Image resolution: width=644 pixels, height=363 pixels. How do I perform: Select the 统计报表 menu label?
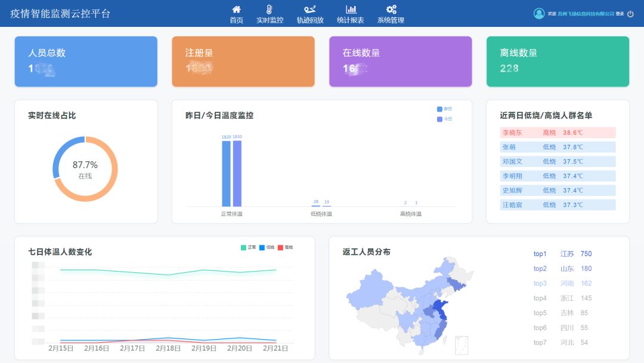click(351, 20)
